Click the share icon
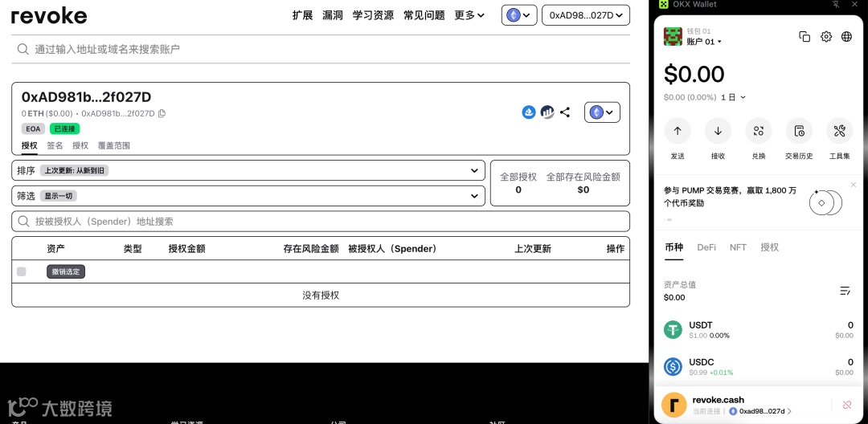 click(x=565, y=112)
